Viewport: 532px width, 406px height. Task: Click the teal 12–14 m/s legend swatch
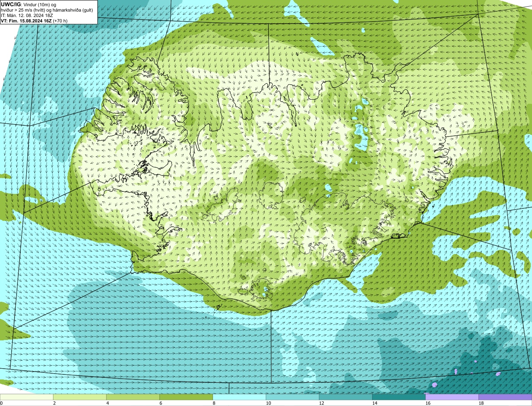346,397
